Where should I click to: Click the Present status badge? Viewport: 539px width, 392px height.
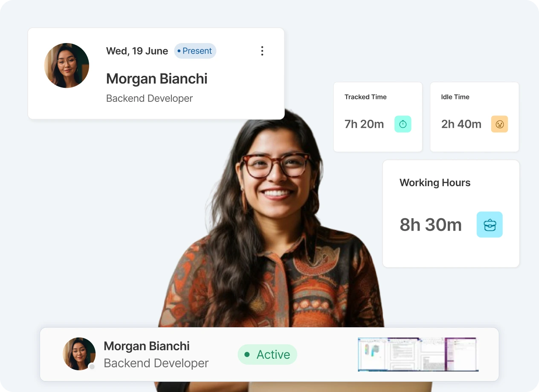click(195, 51)
